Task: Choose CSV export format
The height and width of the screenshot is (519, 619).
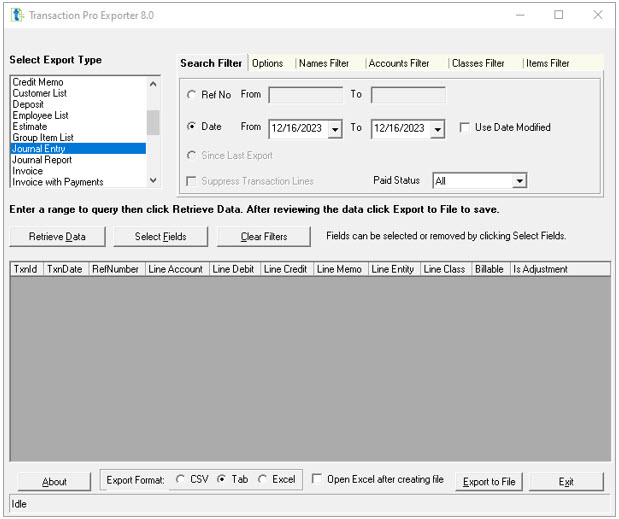Action: click(x=180, y=479)
